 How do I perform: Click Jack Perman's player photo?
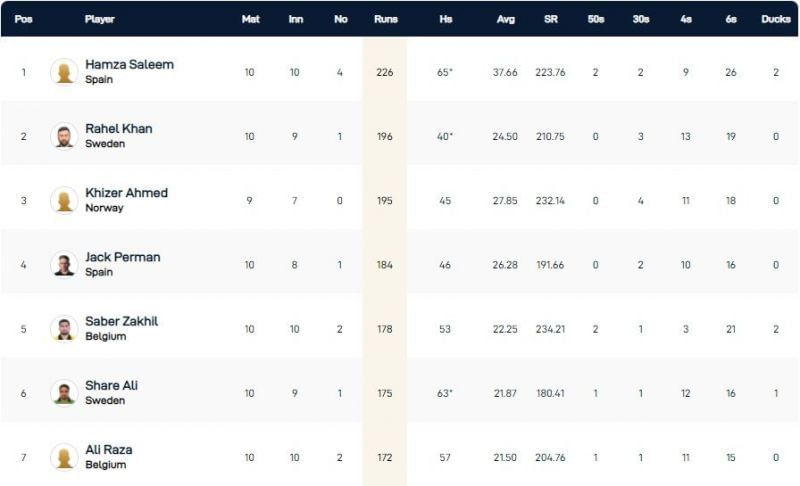[64, 264]
